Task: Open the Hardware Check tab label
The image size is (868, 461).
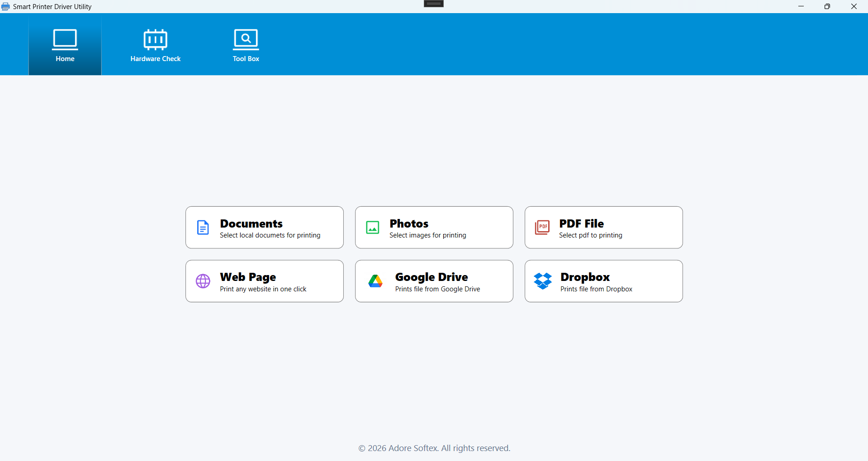Action: (156, 59)
